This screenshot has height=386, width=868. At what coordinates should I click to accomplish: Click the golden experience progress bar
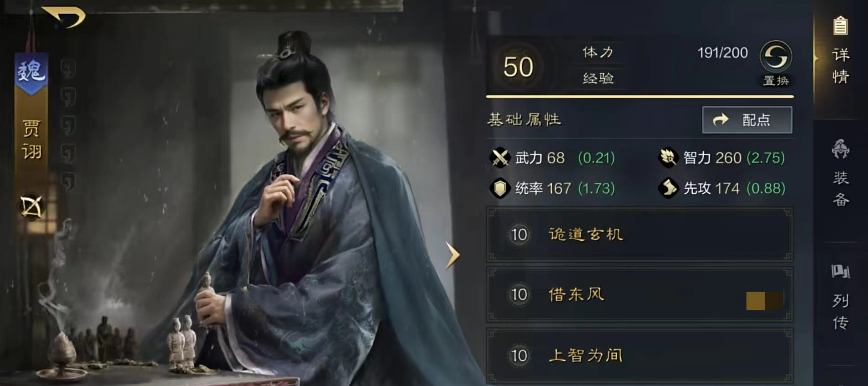tap(640, 97)
